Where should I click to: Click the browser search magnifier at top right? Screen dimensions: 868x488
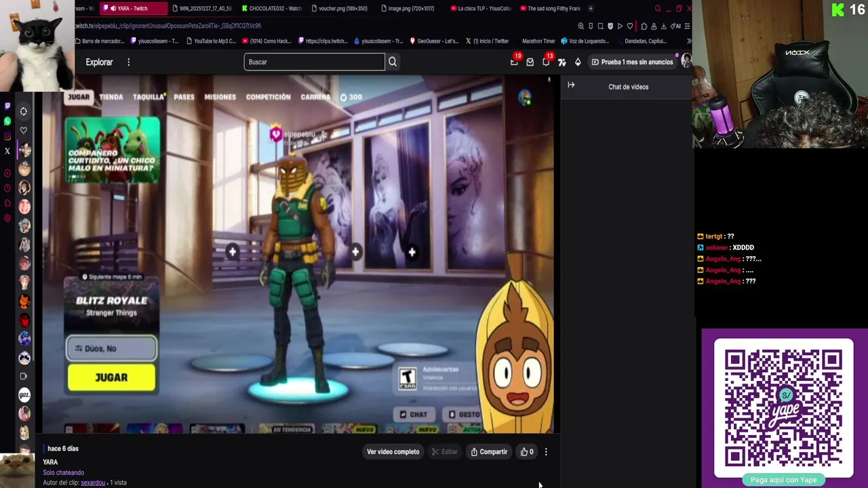point(658,8)
